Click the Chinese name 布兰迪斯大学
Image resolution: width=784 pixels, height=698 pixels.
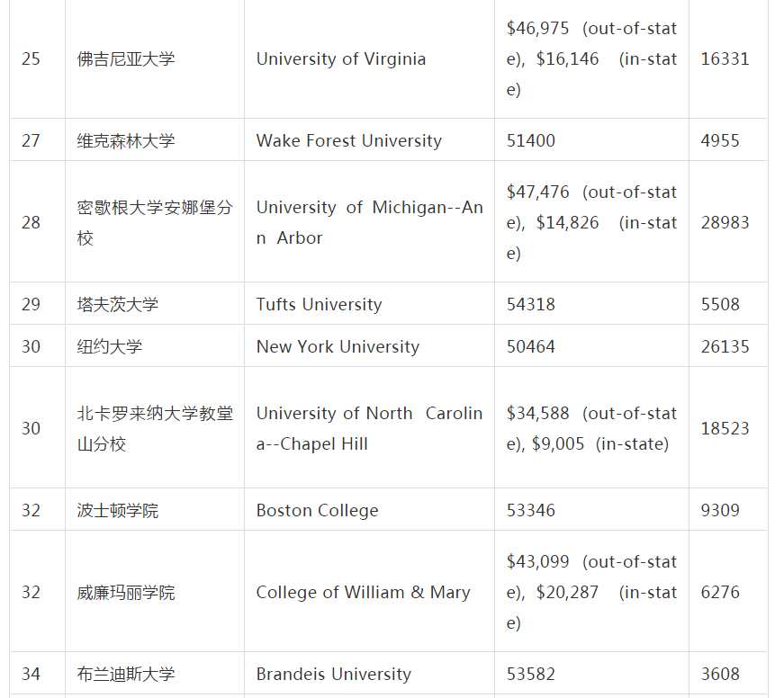click(x=126, y=674)
